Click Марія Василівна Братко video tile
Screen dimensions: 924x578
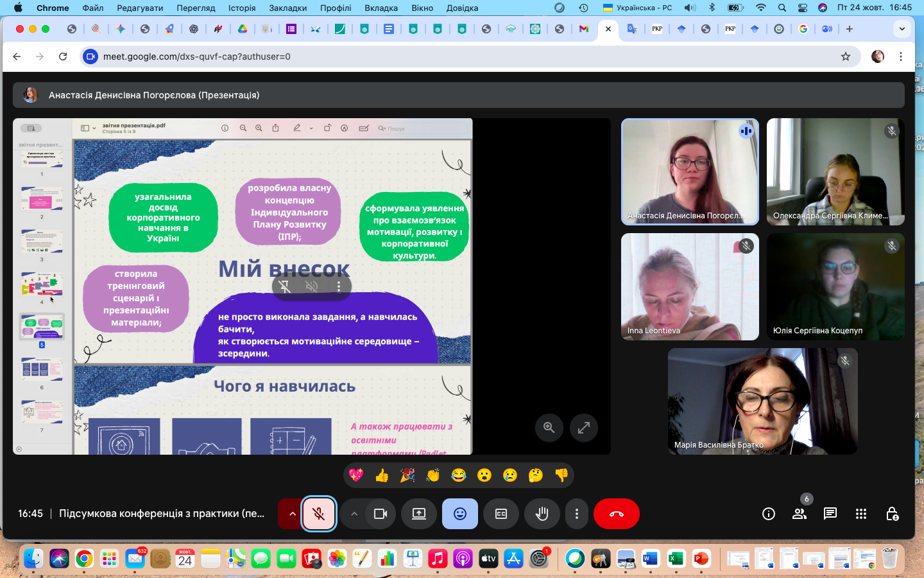pos(762,401)
